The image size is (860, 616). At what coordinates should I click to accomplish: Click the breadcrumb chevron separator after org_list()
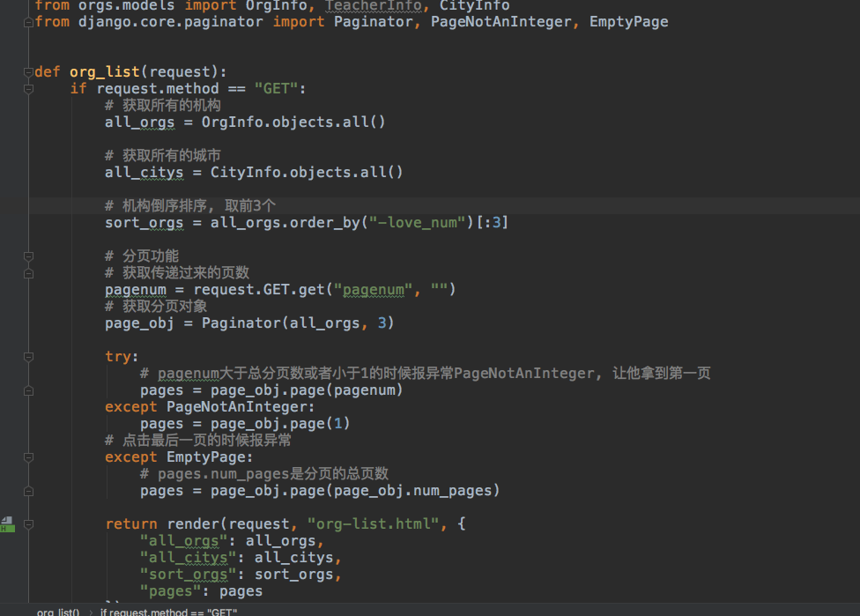(x=91, y=612)
